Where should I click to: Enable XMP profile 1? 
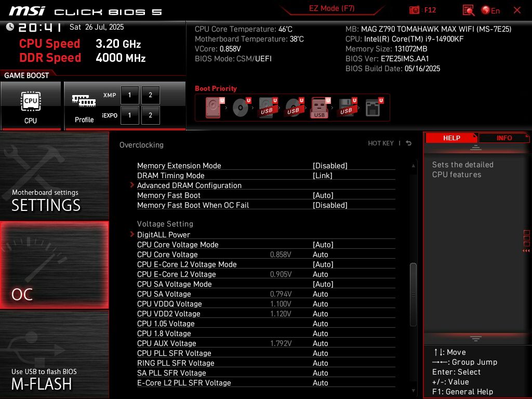pos(129,95)
